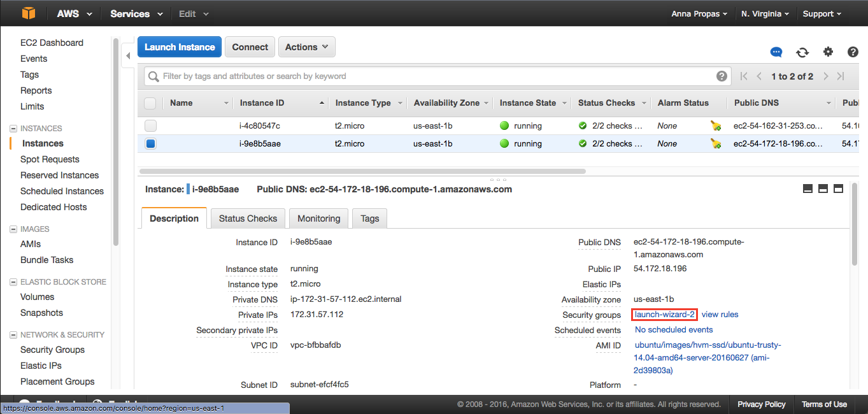Go to last page of results
Viewport: 868px width, 414px height.
point(841,76)
